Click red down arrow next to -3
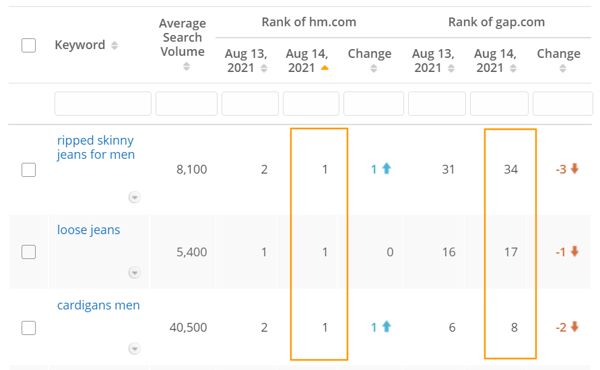Screen dimensions: 600x370 click(x=574, y=168)
